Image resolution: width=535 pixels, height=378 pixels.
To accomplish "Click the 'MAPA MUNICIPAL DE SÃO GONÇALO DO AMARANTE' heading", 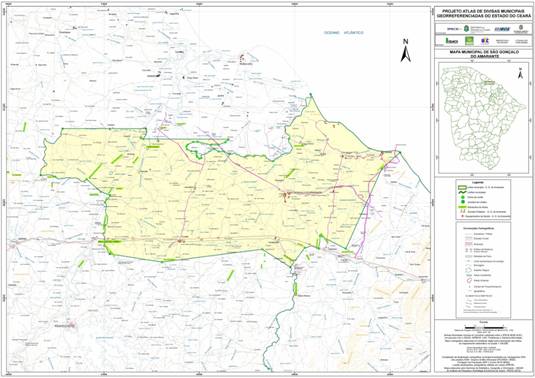I will (x=483, y=54).
